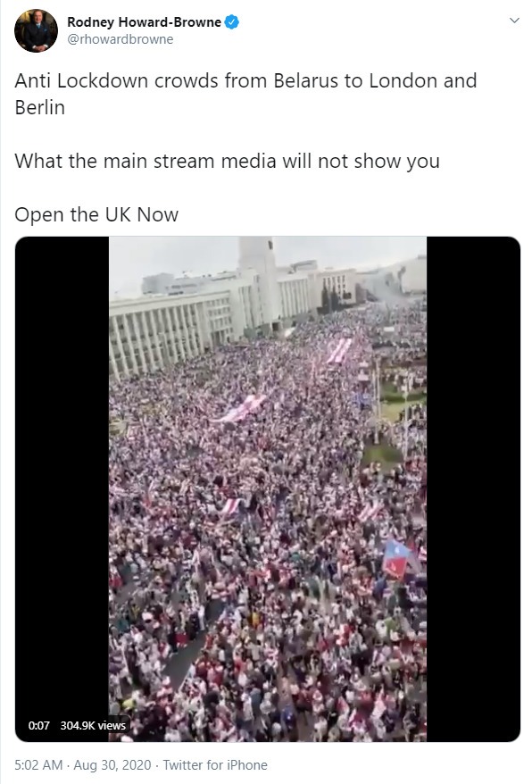Click the 0:07 video duration label

coord(39,725)
